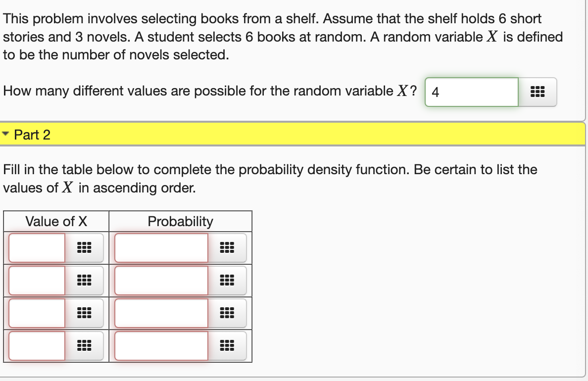The width and height of the screenshot is (588, 381).
Task: Open the keypad in the last Value of X row
Action: [x=85, y=346]
